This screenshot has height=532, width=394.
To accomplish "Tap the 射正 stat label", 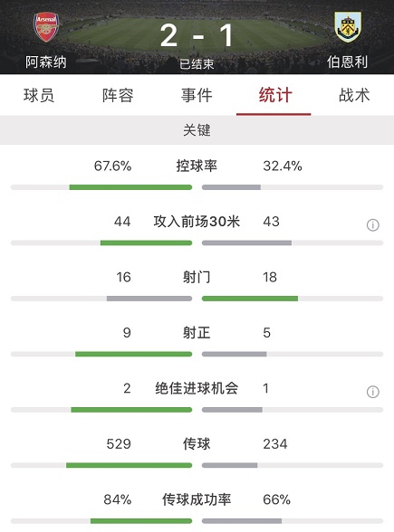I will pyautogui.click(x=197, y=333).
